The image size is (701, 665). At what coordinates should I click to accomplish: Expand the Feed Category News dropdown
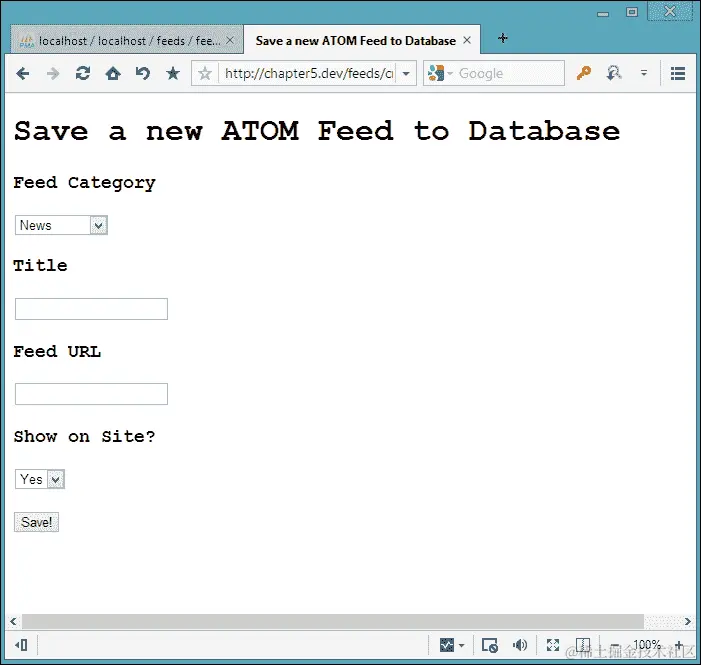point(61,225)
